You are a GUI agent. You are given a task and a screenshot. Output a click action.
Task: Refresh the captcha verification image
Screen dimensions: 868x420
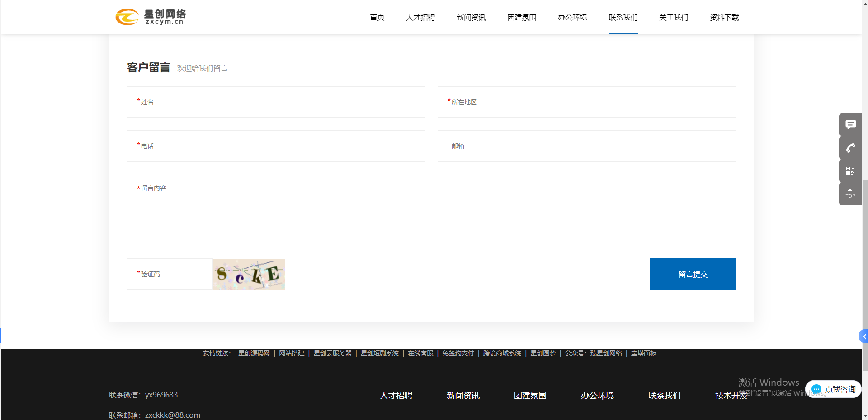pyautogui.click(x=249, y=274)
